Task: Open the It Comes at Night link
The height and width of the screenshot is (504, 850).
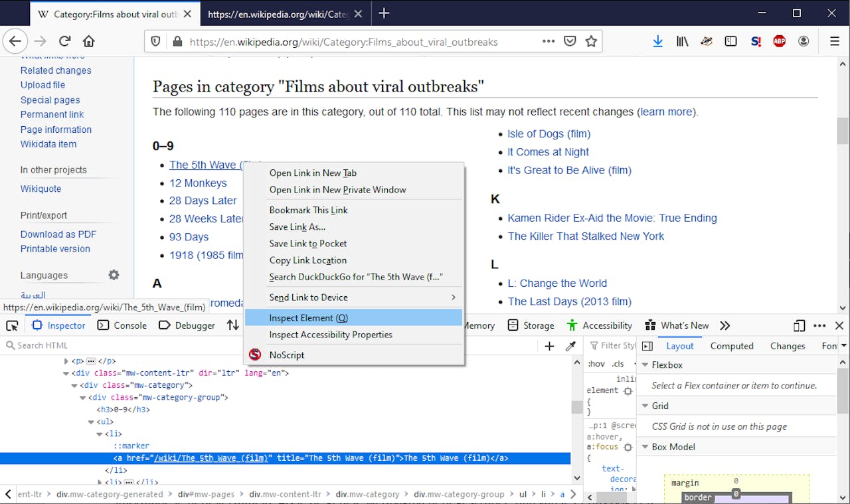Action: point(548,152)
